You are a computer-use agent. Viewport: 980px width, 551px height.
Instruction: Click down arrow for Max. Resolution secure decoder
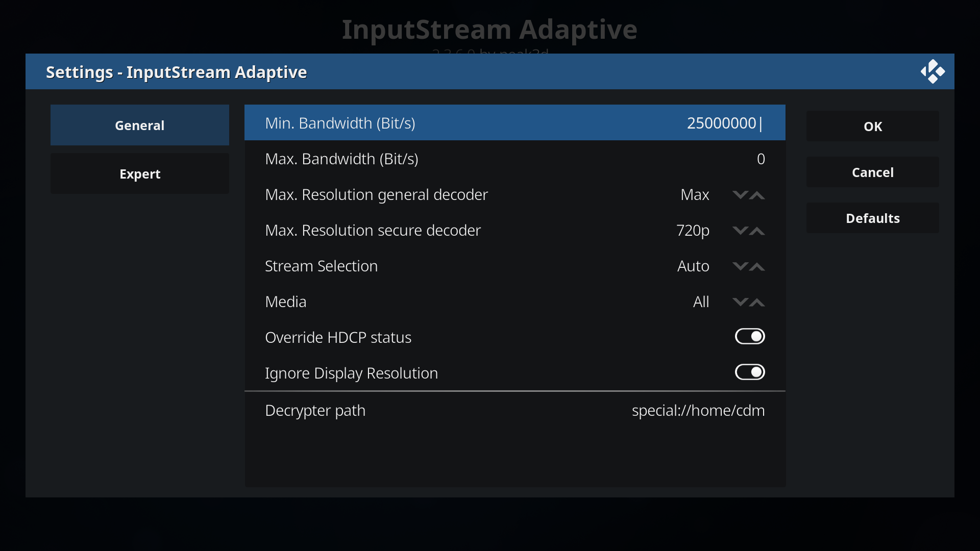[x=740, y=231]
